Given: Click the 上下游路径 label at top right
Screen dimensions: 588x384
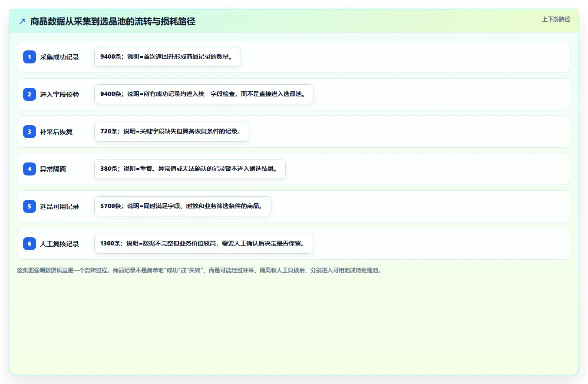Looking at the screenshot, I should coord(556,19).
